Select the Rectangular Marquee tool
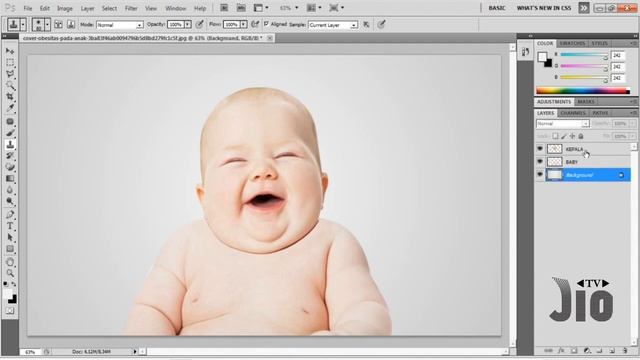 (x=10, y=62)
